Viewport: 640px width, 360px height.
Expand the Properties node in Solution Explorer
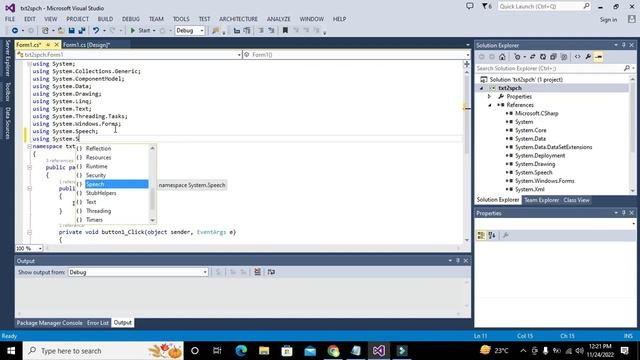tap(490, 97)
